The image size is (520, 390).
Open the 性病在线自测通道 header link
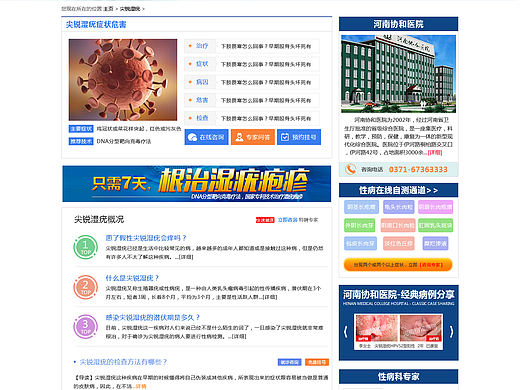point(398,190)
